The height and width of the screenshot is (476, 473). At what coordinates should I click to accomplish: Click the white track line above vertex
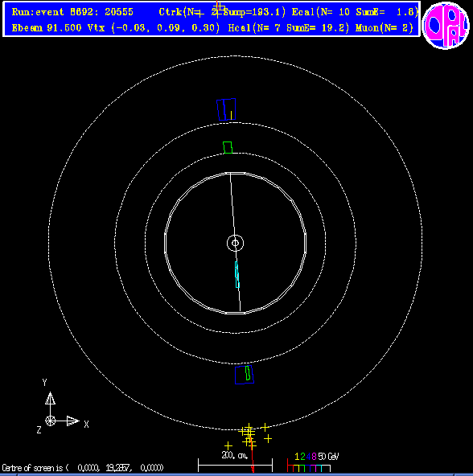(x=232, y=204)
